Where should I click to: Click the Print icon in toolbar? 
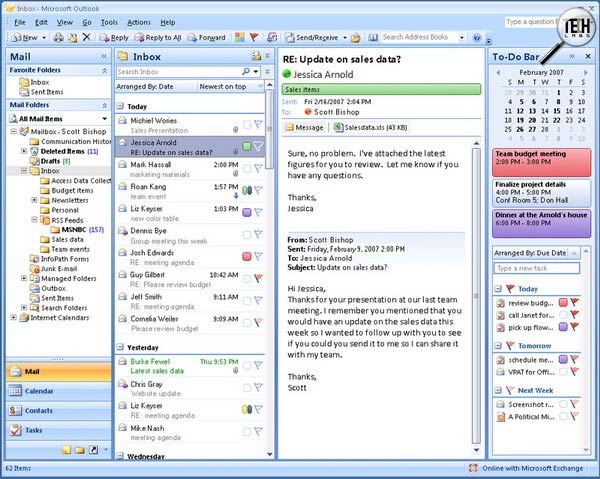(59, 37)
